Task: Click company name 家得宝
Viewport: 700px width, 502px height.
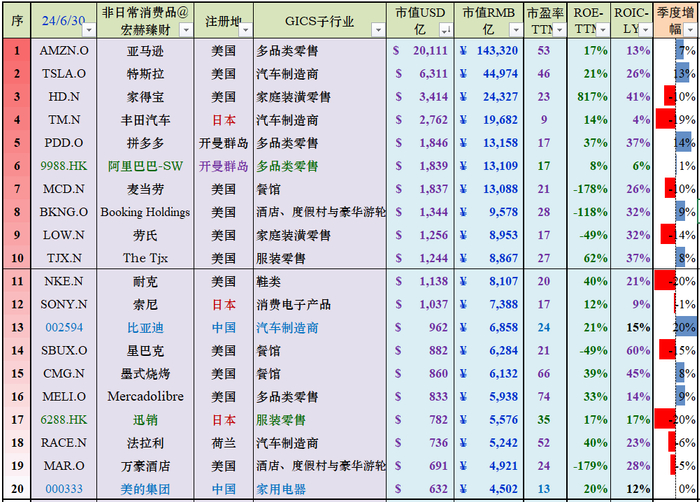Action: click(146, 96)
